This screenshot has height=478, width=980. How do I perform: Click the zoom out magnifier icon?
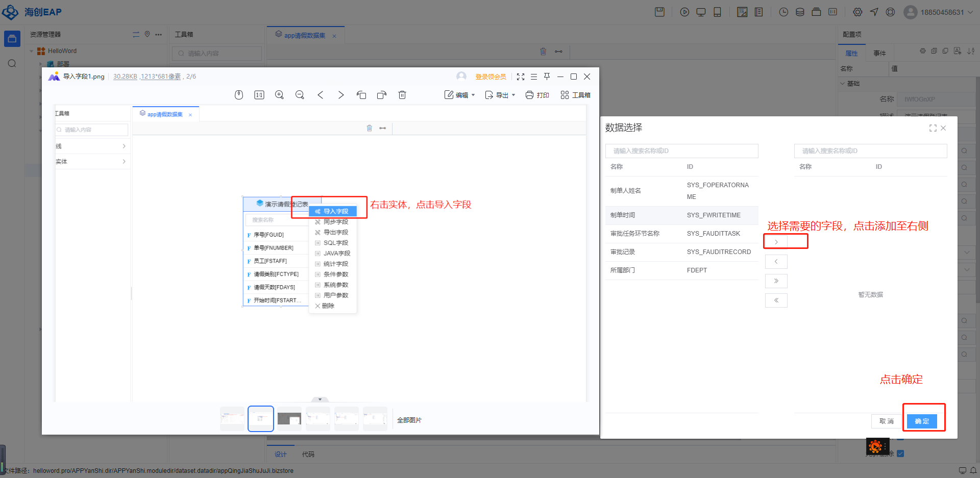click(x=300, y=95)
